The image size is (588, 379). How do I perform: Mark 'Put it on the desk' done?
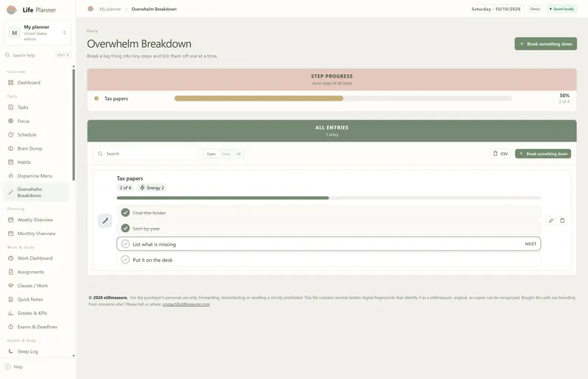[125, 260]
